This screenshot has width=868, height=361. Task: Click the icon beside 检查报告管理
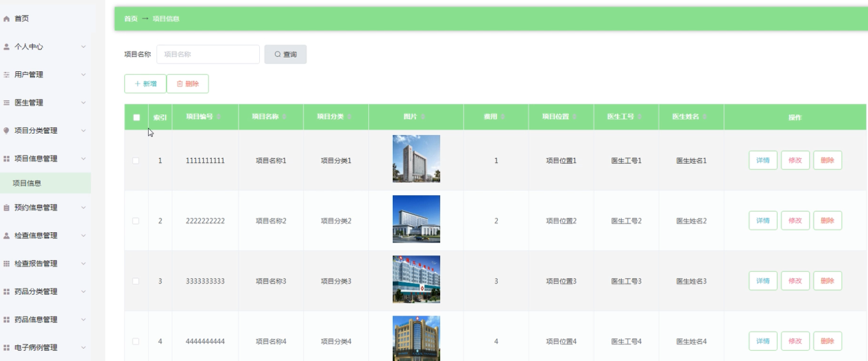7,264
